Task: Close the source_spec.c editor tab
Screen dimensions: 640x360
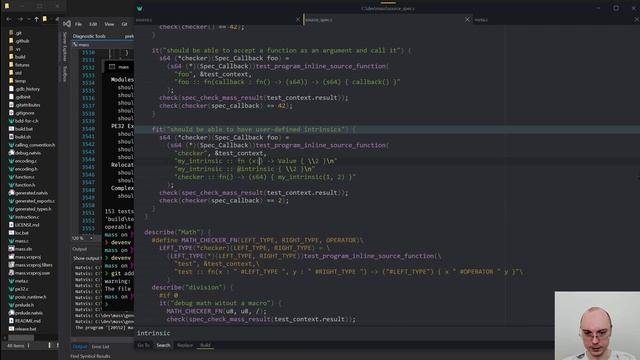Action: point(467,19)
